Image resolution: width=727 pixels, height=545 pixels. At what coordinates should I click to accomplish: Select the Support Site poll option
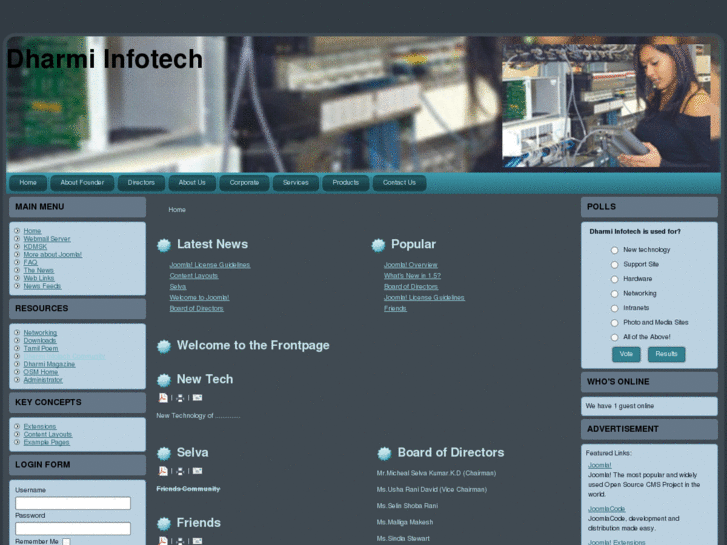(614, 264)
